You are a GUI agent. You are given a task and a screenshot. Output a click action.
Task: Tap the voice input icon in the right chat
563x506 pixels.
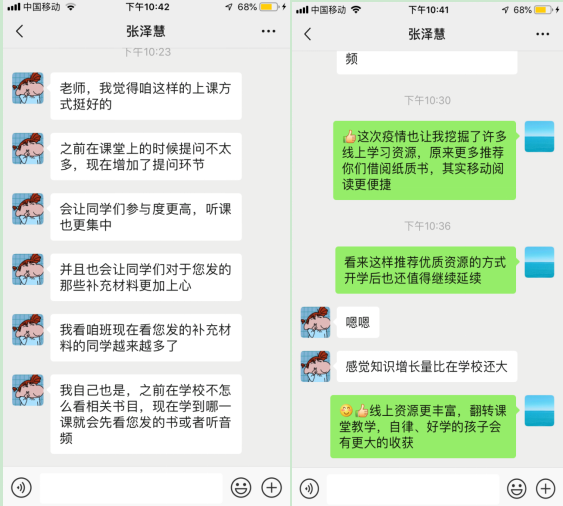tap(309, 488)
